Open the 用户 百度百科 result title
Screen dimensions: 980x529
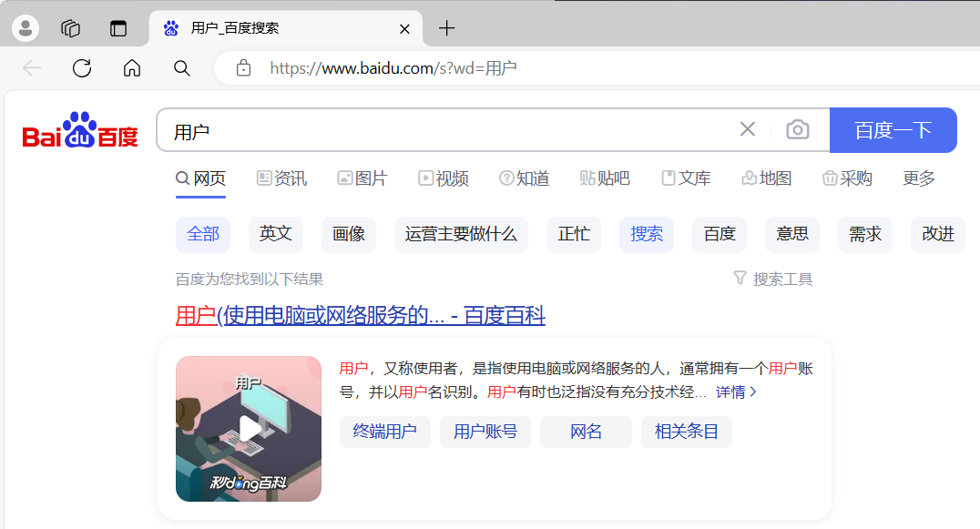[361, 315]
